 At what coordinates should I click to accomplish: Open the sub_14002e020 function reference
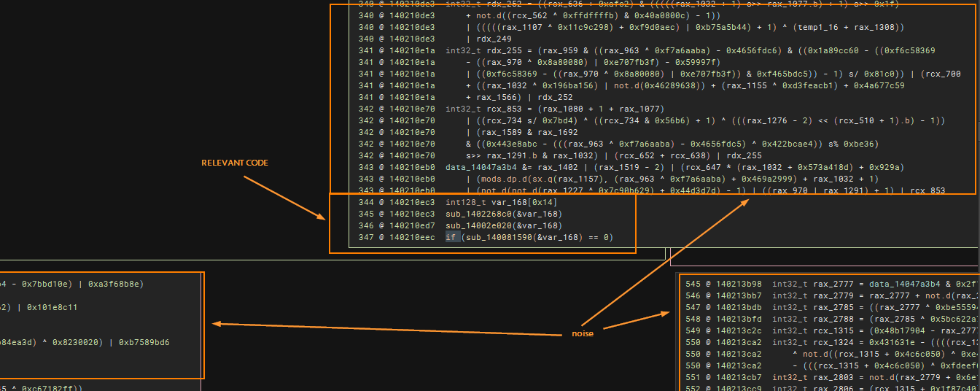coord(479,225)
